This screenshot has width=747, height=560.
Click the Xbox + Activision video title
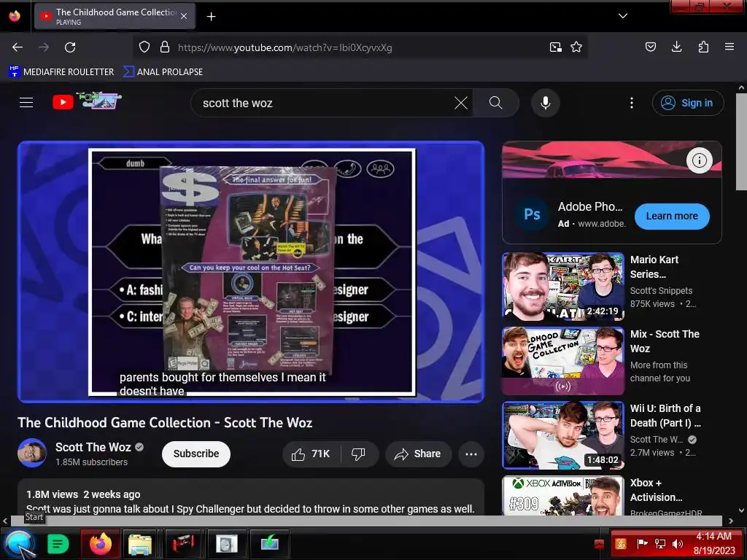pos(656,490)
